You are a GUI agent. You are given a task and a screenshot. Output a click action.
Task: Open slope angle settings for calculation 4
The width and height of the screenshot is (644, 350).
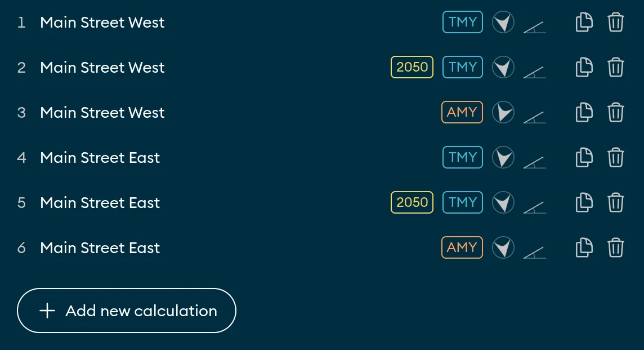pos(534,157)
